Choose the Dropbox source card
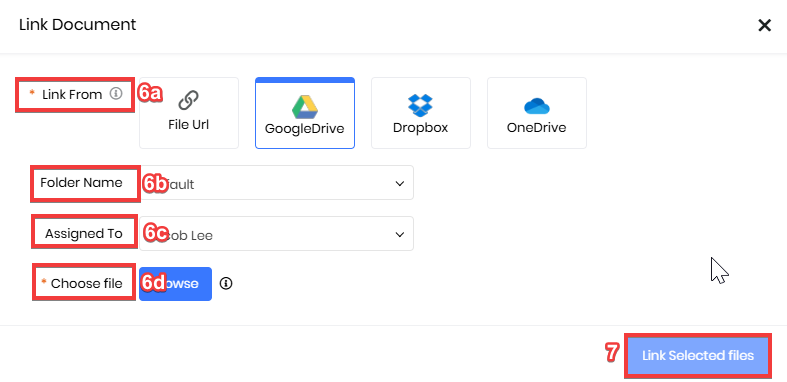The image size is (787, 382). pos(421,113)
